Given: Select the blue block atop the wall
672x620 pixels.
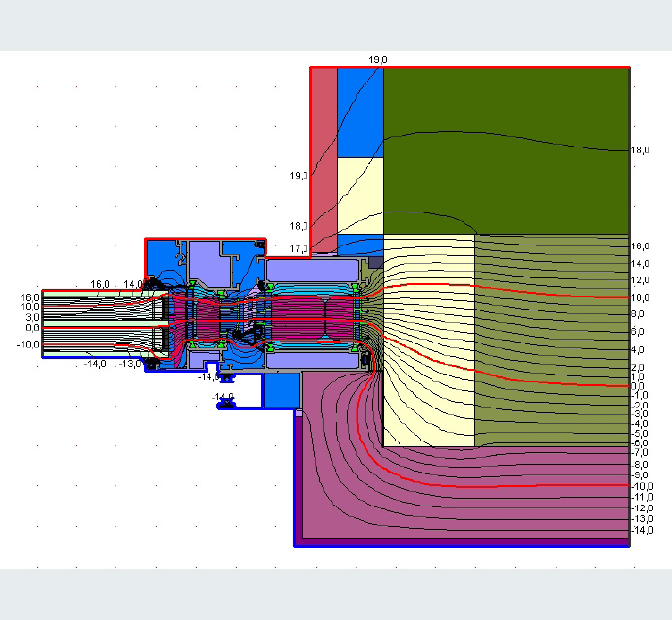Looking at the screenshot, I should click(x=360, y=112).
